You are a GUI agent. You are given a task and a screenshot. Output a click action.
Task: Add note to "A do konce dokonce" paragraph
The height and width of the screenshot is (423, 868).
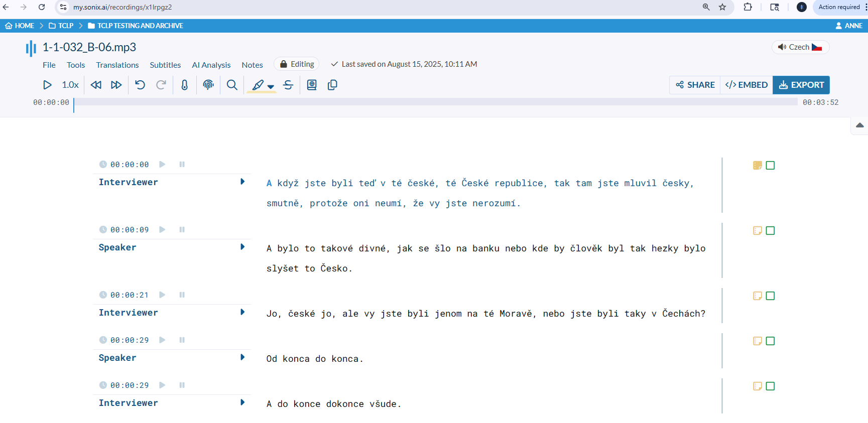pyautogui.click(x=758, y=386)
